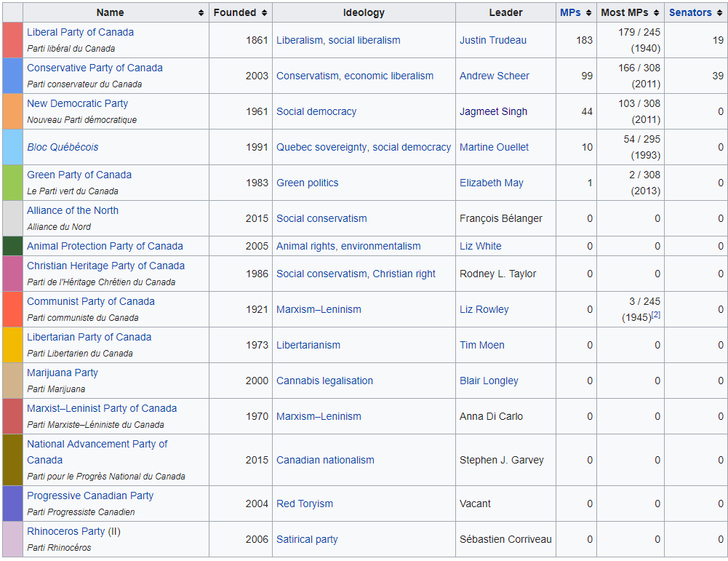Image resolution: width=728 pixels, height=561 pixels.
Task: Open Tim Moen leader link
Action: coord(482,346)
